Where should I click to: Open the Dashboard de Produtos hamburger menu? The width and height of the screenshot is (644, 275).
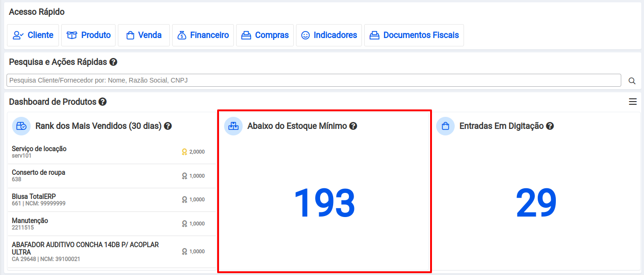(633, 102)
